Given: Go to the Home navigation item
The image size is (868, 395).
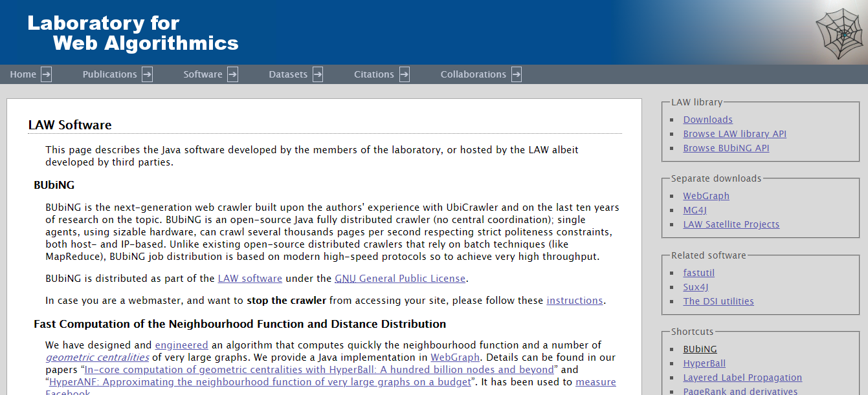Looking at the screenshot, I should tap(23, 74).
